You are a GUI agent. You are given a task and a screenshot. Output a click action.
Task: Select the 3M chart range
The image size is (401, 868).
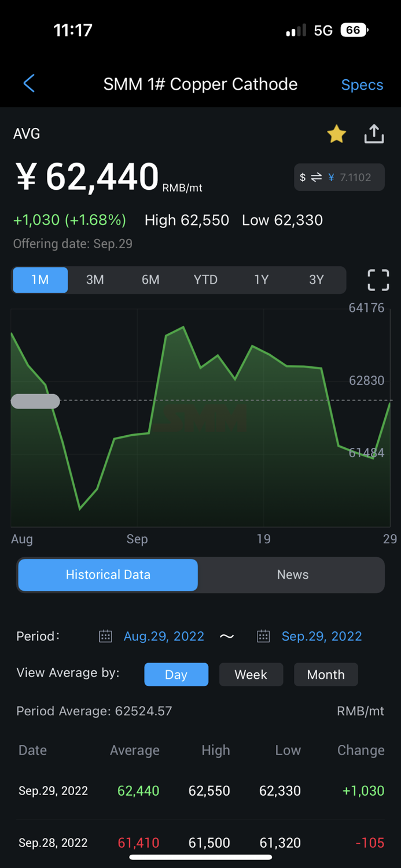pyautogui.click(x=95, y=279)
